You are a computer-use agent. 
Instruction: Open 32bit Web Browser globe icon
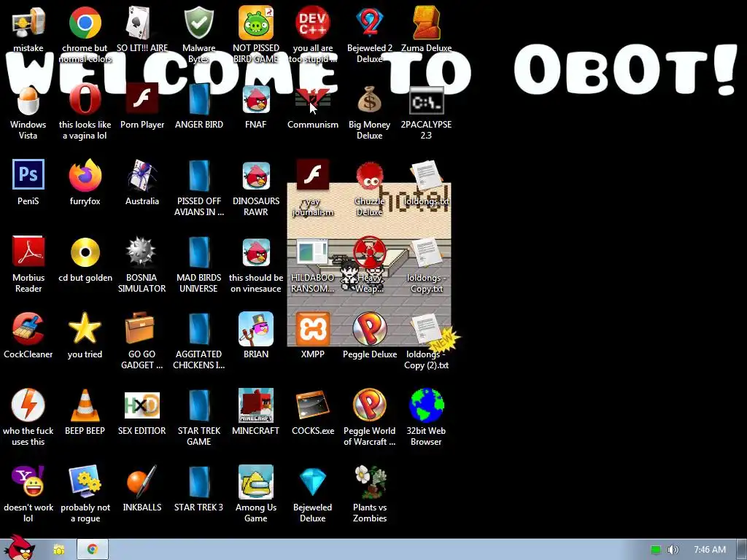(x=426, y=405)
